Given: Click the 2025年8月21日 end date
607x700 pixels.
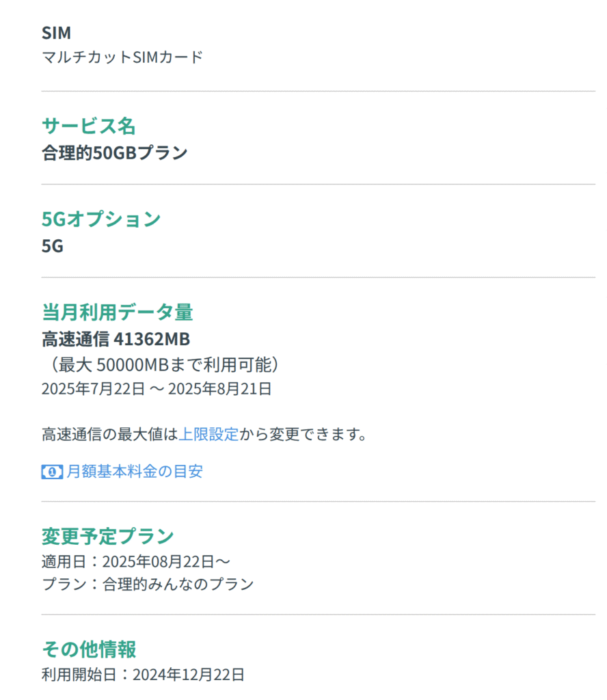Looking at the screenshot, I should click(219, 389).
